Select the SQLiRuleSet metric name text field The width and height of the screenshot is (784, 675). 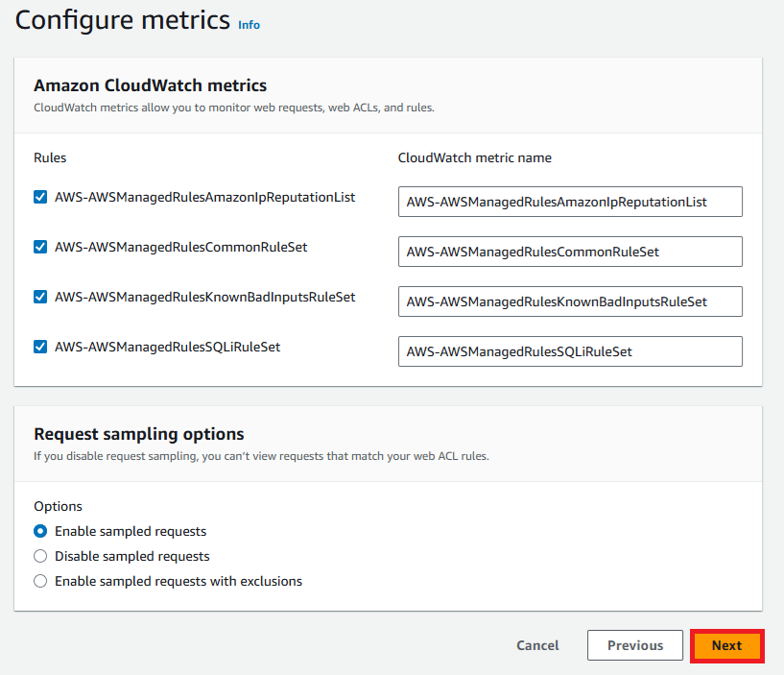click(570, 351)
